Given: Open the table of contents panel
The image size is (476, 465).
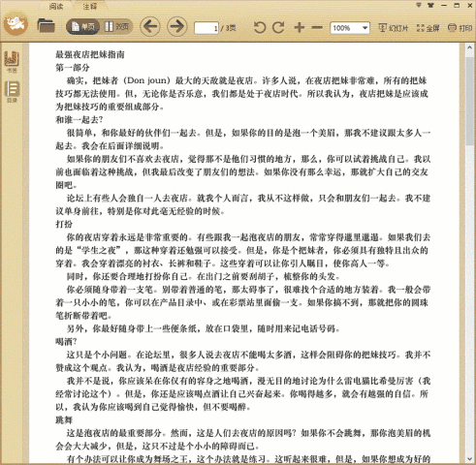Looking at the screenshot, I should 12,92.
